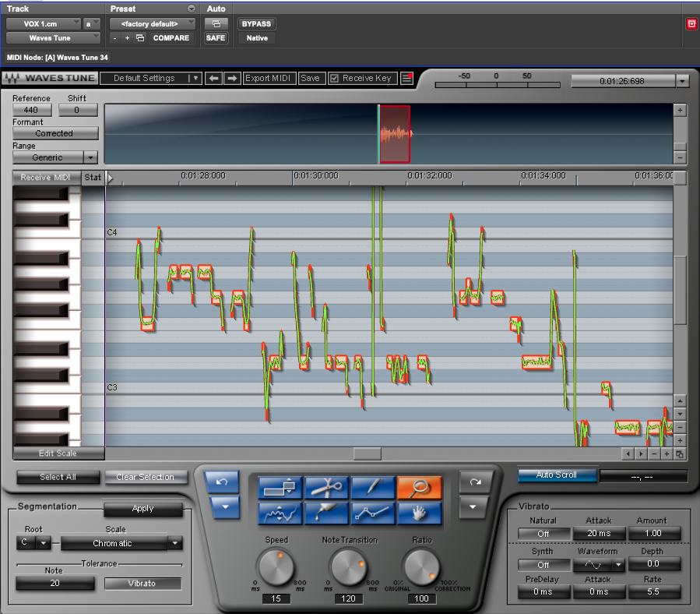
Task: Open automation enable window icon
Action: click(216, 23)
